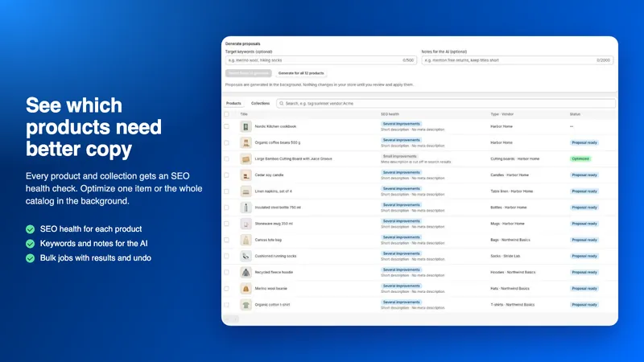Tick the Merino wool beanie checkbox

pyautogui.click(x=227, y=289)
